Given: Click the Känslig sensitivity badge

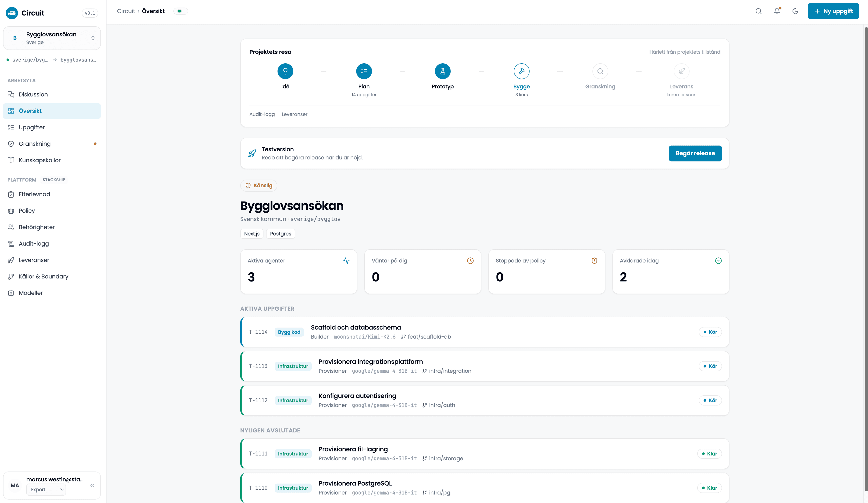Looking at the screenshot, I should click(259, 185).
